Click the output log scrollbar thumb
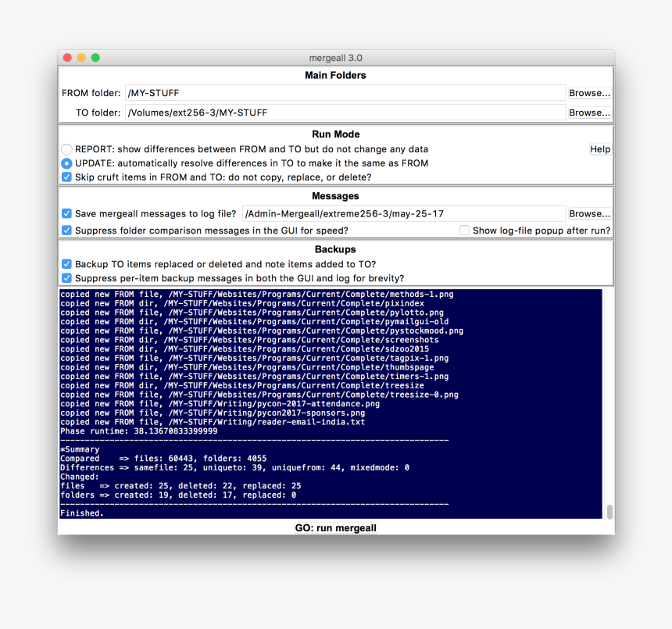The width and height of the screenshot is (672, 629). (609, 512)
